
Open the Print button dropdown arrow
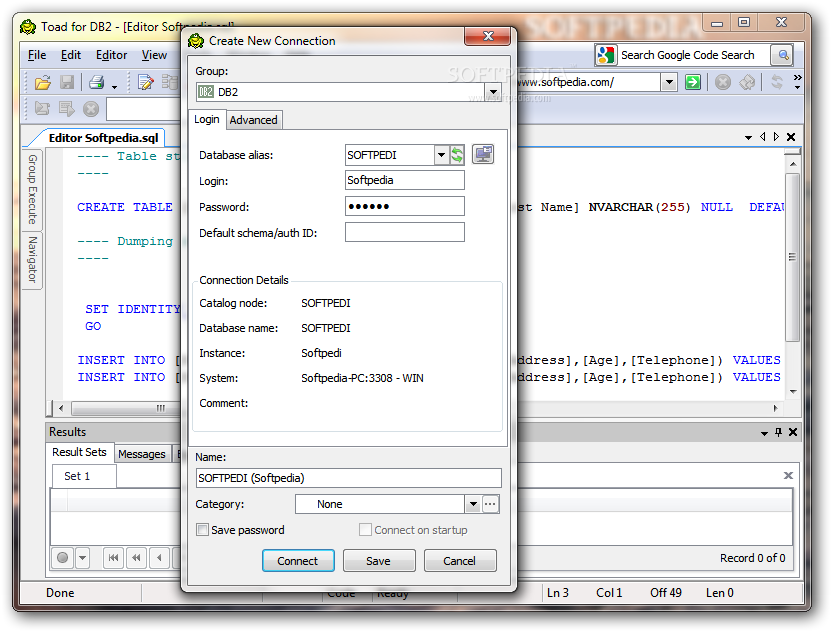[115, 86]
